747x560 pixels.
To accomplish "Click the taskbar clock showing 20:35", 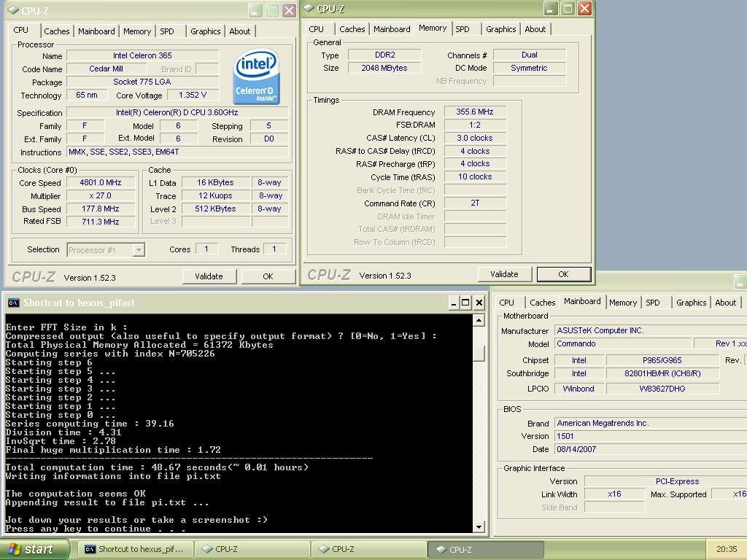I will tap(726, 549).
